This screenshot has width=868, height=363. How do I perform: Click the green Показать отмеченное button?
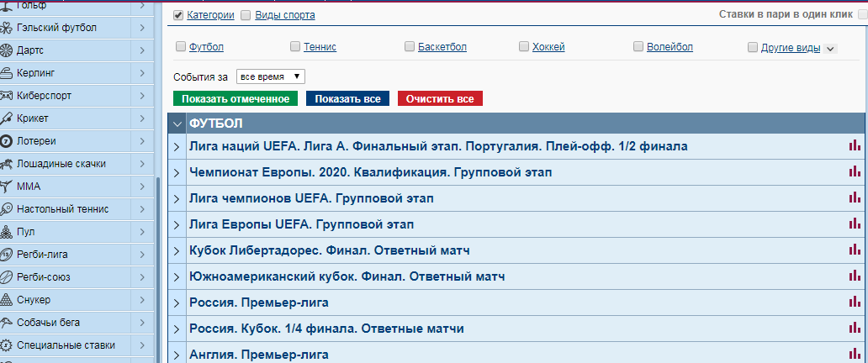236,99
